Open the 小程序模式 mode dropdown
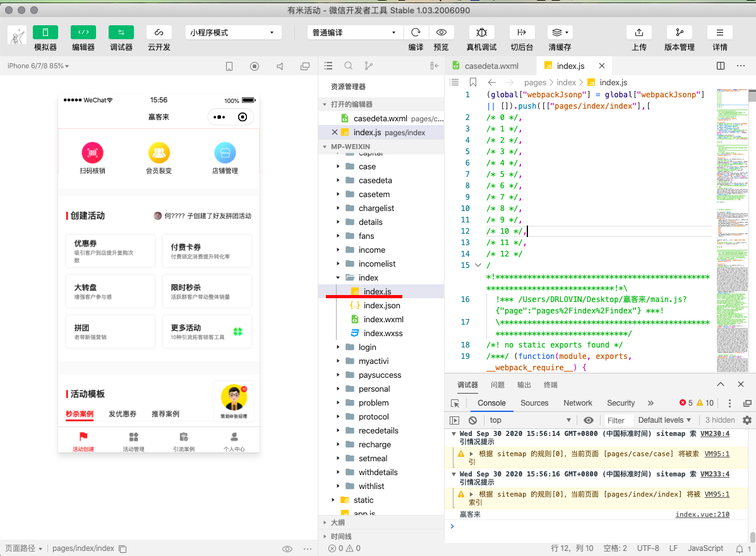756x556 pixels. [x=232, y=32]
